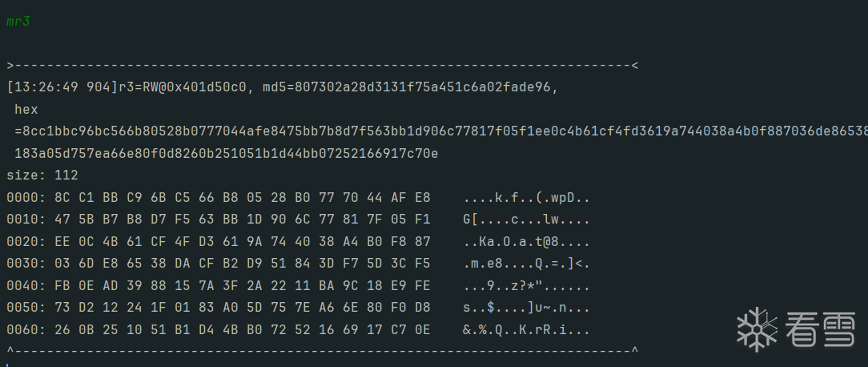The height and width of the screenshot is (367, 868).
Task: Click the 0010: offset row label
Action: (23, 219)
